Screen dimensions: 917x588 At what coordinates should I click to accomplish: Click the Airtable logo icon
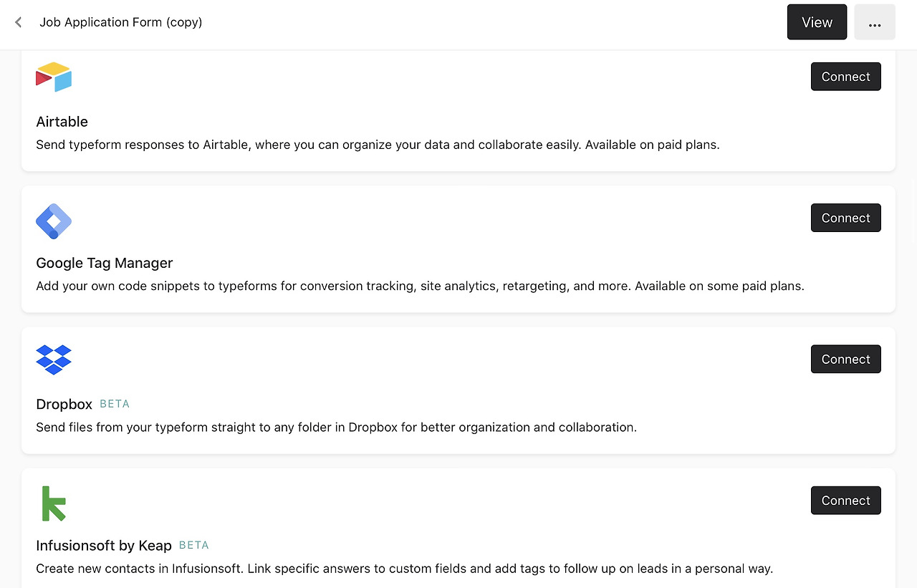pos(54,77)
